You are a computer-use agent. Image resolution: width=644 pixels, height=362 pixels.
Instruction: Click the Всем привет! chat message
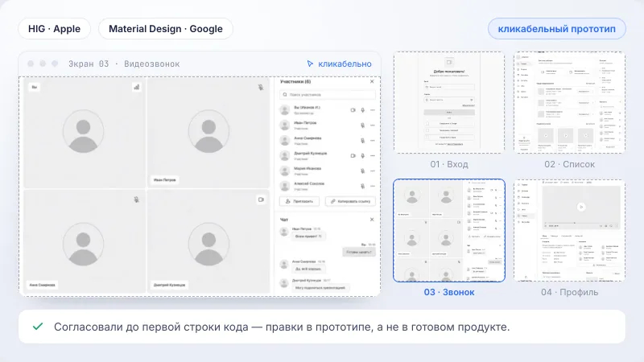[x=308, y=237]
